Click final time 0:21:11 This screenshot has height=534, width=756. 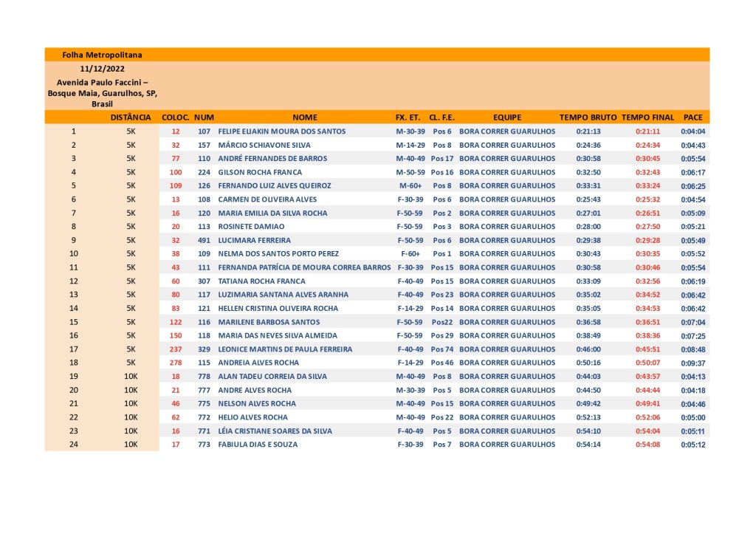647,131
